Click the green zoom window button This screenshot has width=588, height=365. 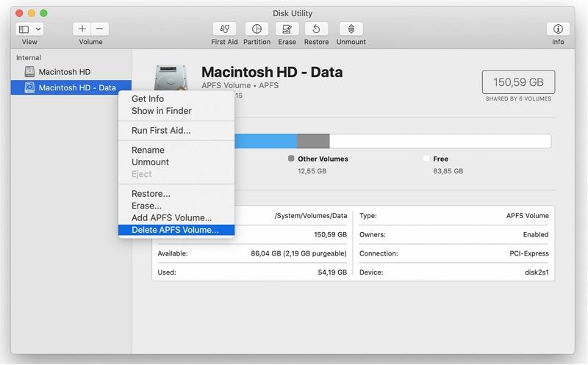click(x=43, y=13)
